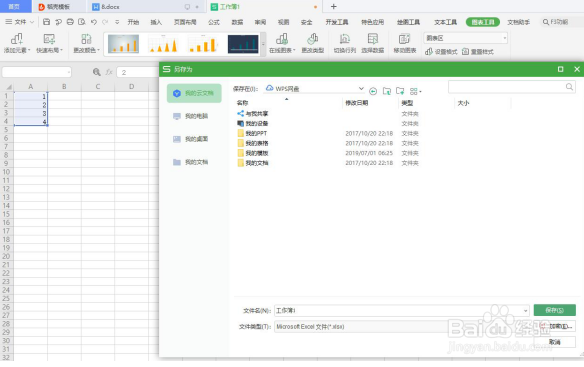
Task: Open the Page Layout (页面布局) tab
Action: (185, 22)
